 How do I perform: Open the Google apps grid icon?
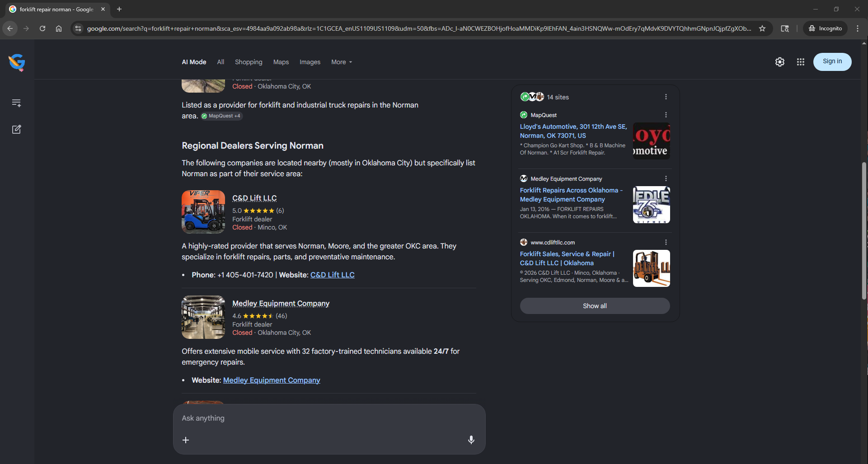[x=801, y=62]
